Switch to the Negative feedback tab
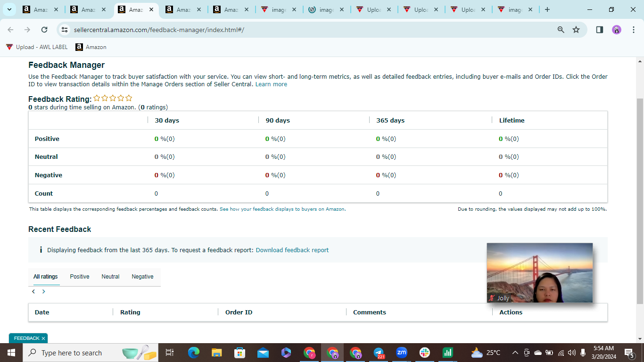 click(142, 277)
